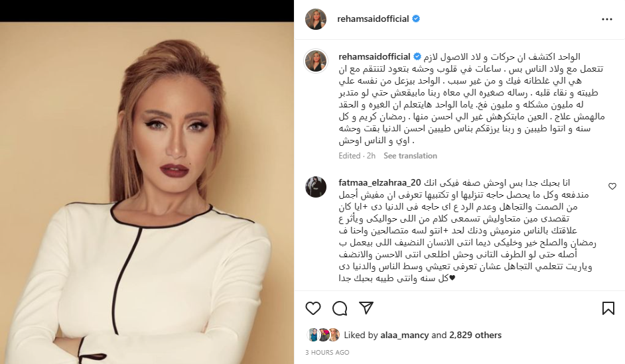
Task: Open the three-dots more options menu
Action: tap(606, 19)
